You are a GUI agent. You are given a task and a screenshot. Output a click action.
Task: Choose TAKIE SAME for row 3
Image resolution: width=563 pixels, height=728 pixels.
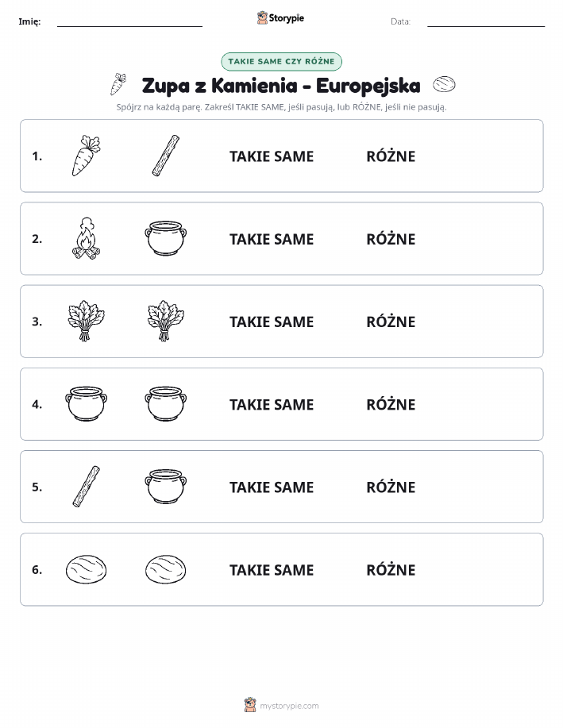tap(272, 322)
